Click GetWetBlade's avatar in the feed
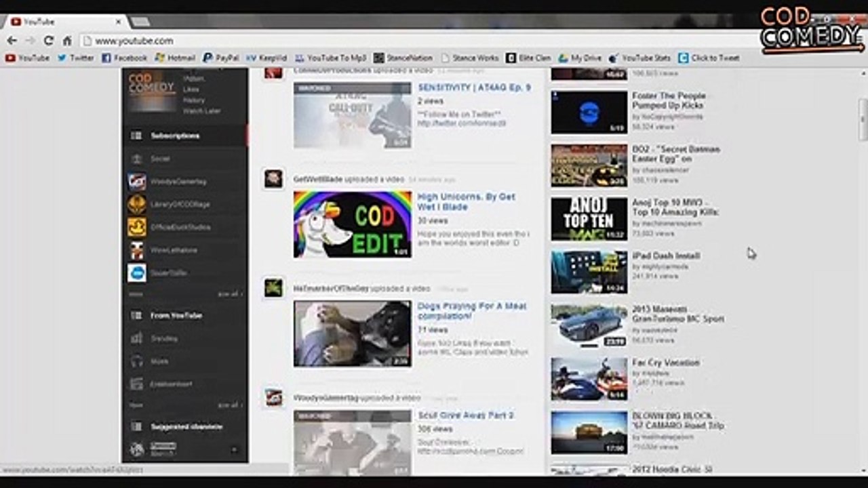Screen dimensions: 868x488 (x=273, y=179)
